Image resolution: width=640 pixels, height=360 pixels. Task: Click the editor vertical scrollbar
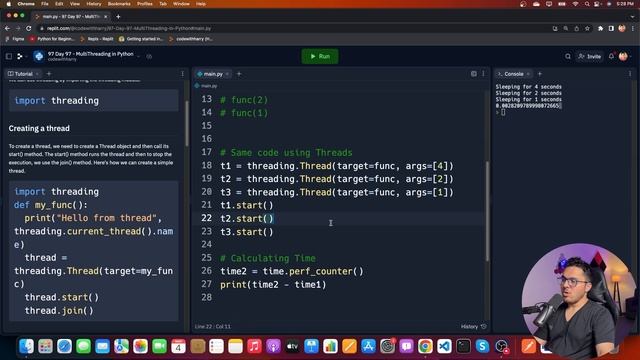tap(487, 210)
